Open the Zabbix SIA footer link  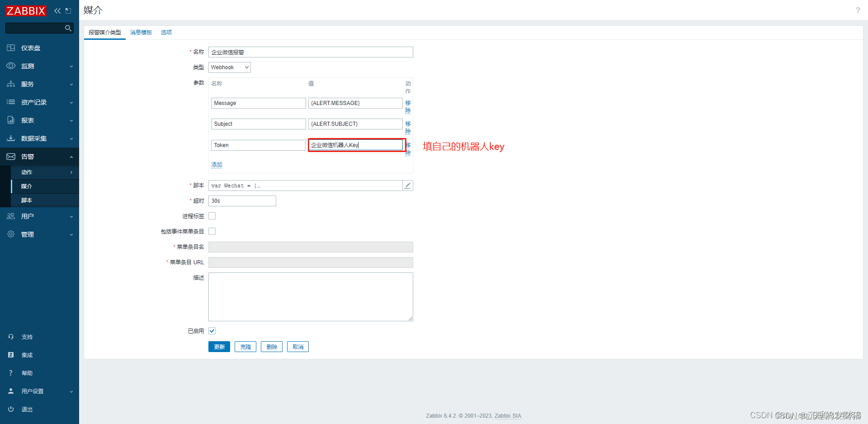click(x=508, y=416)
